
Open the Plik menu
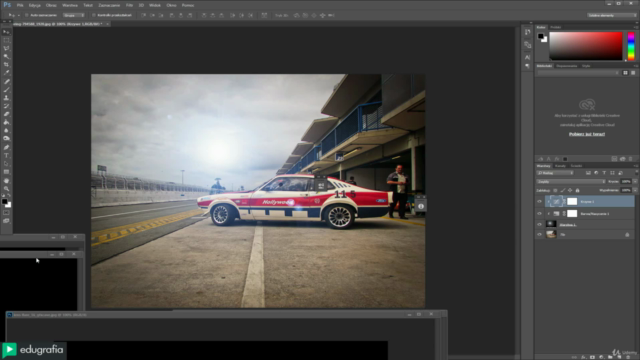pos(20,5)
